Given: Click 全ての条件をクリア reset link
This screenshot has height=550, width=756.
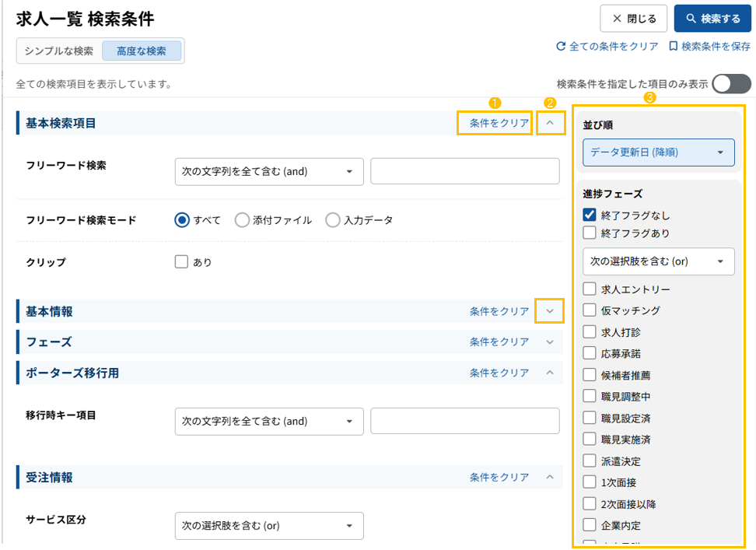Looking at the screenshot, I should [607, 47].
